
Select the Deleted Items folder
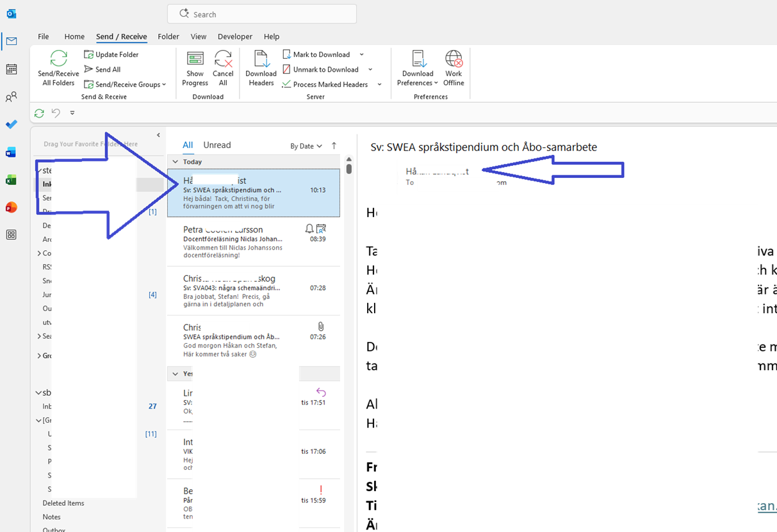pyautogui.click(x=63, y=503)
